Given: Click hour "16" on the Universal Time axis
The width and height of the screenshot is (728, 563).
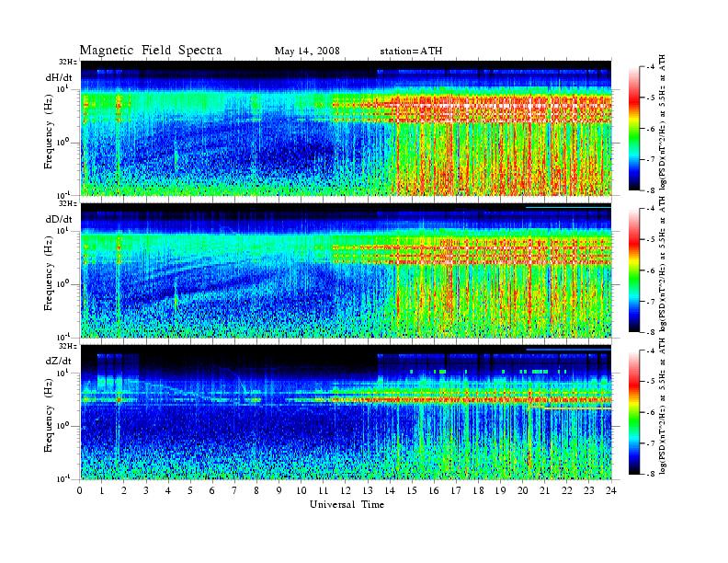Looking at the screenshot, I should pos(434,490).
